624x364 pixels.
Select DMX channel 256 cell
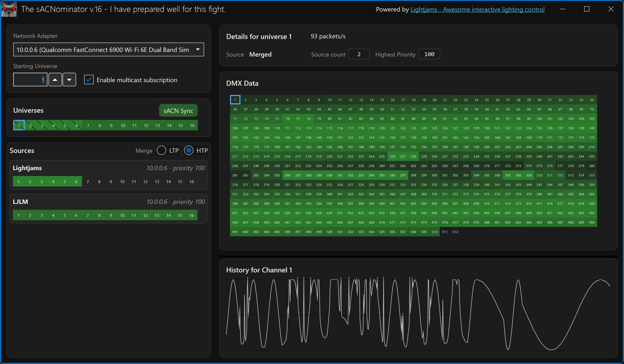(340, 166)
